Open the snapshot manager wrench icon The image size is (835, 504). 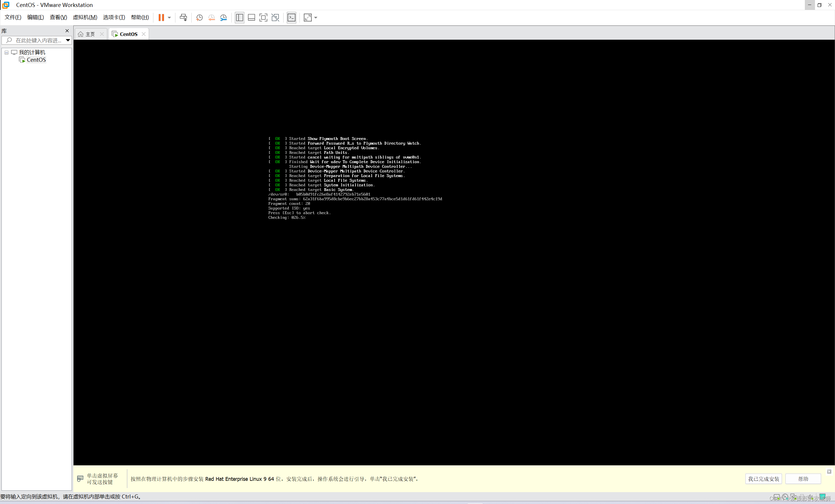tap(223, 18)
